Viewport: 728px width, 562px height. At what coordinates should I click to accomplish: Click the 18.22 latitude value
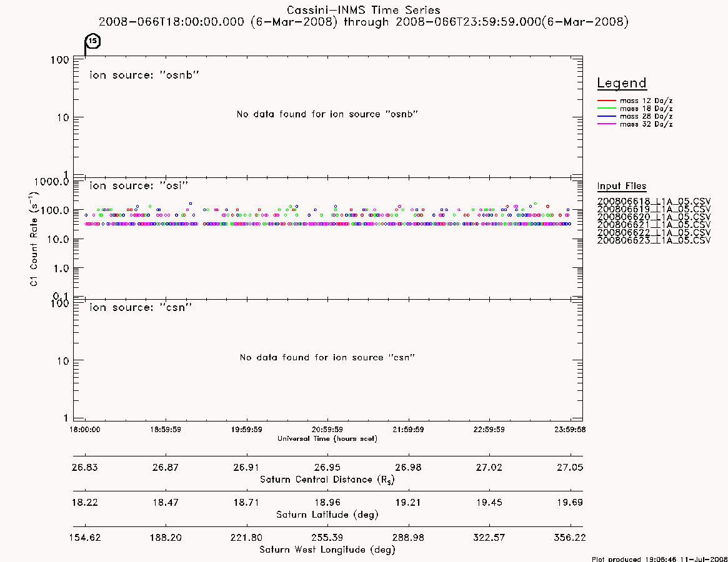(x=85, y=503)
